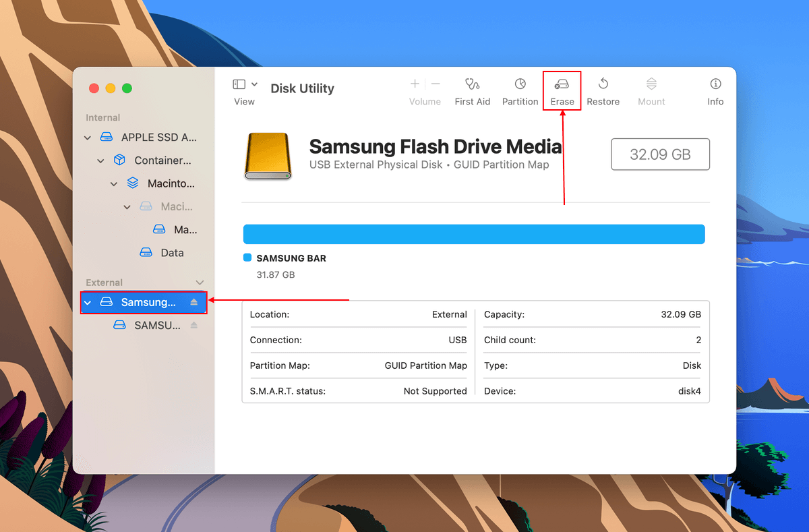Image resolution: width=809 pixels, height=532 pixels.
Task: Collapse the APPLE SSD disk tree
Action: tap(87, 138)
